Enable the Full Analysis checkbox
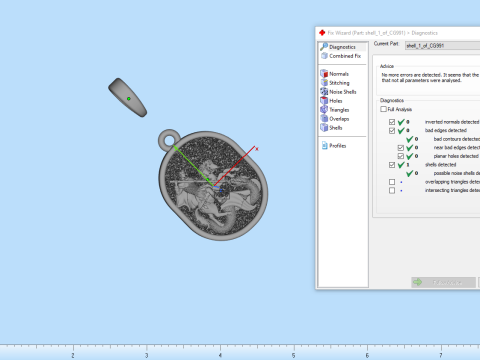480x360 pixels. pos(384,109)
